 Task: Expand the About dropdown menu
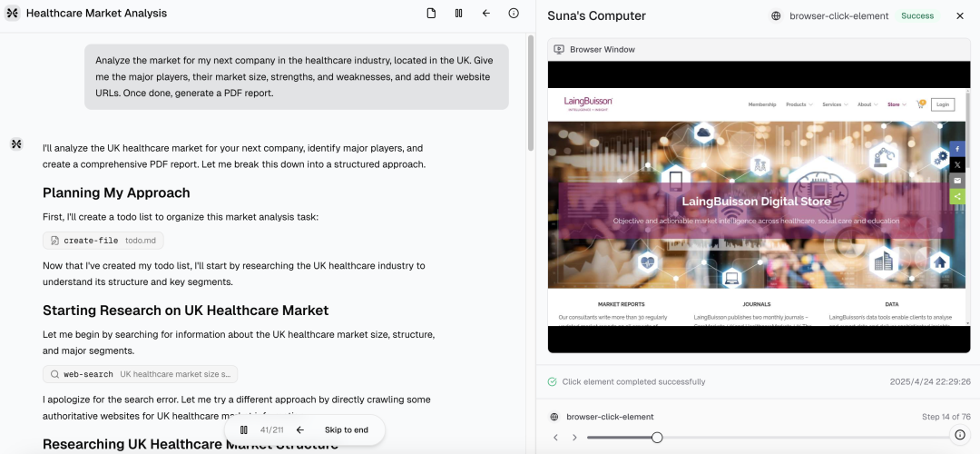click(867, 104)
